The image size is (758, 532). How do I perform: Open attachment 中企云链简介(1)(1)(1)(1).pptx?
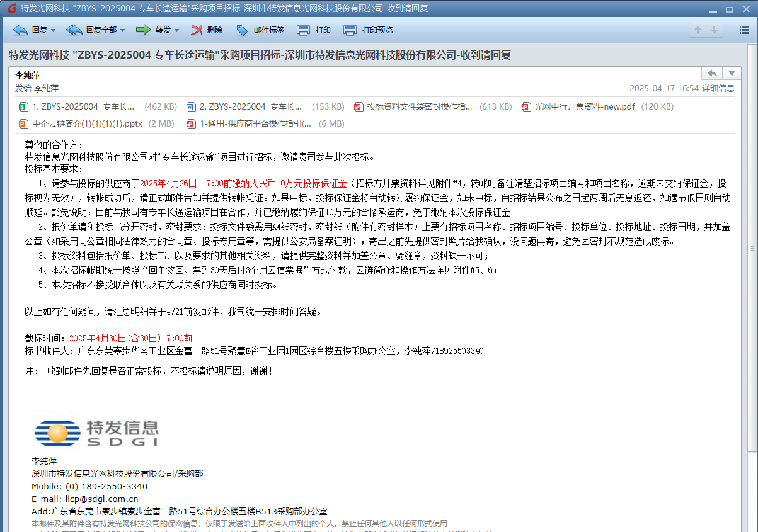(97, 124)
